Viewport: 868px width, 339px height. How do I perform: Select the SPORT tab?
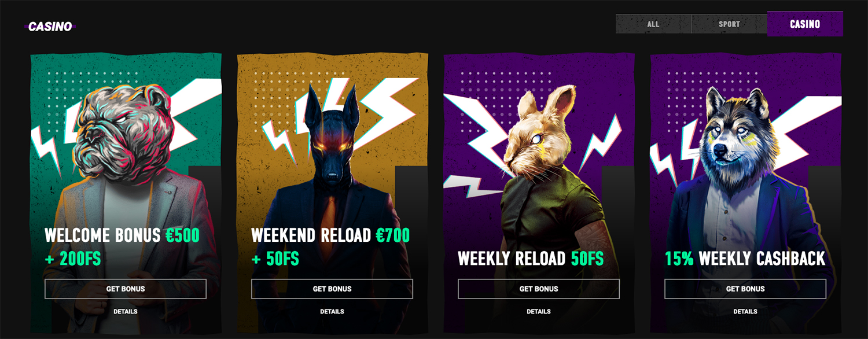pos(729,24)
